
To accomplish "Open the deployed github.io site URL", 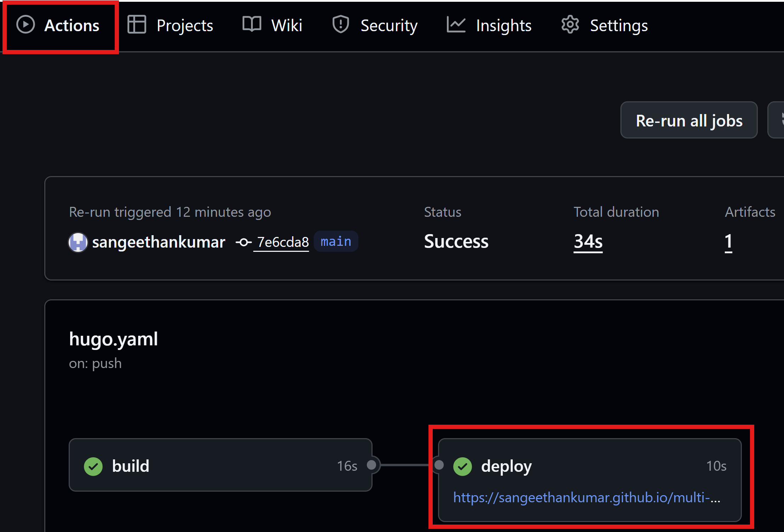I will click(586, 498).
